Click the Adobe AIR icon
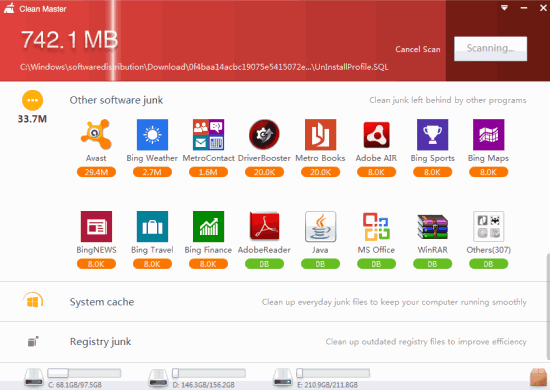This screenshot has width=550, height=390. [x=376, y=135]
